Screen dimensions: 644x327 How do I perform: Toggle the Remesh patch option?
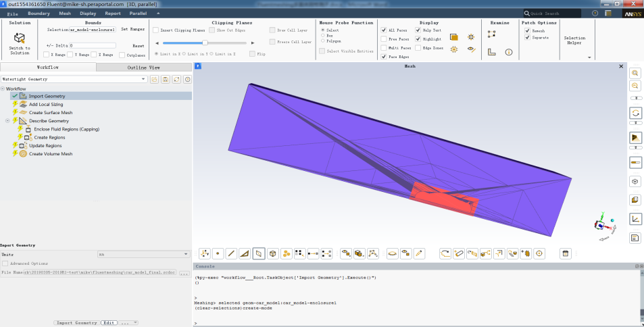527,30
